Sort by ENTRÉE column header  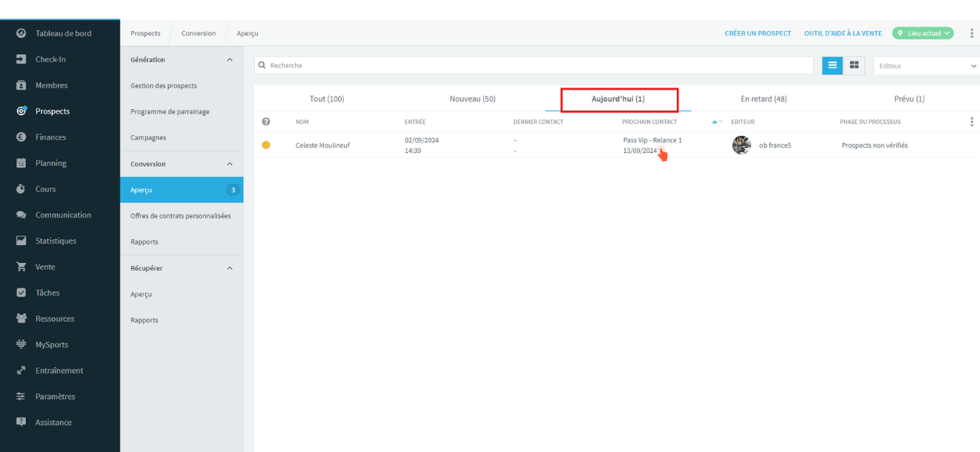point(415,121)
